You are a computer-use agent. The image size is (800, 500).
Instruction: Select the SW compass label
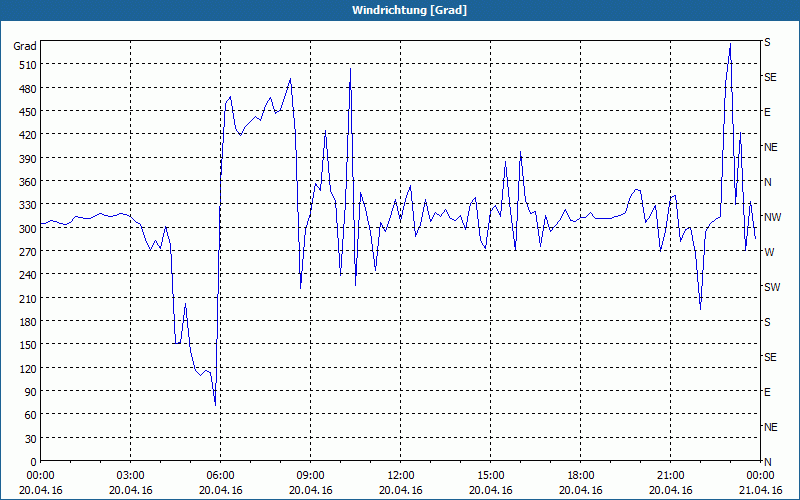(x=772, y=287)
